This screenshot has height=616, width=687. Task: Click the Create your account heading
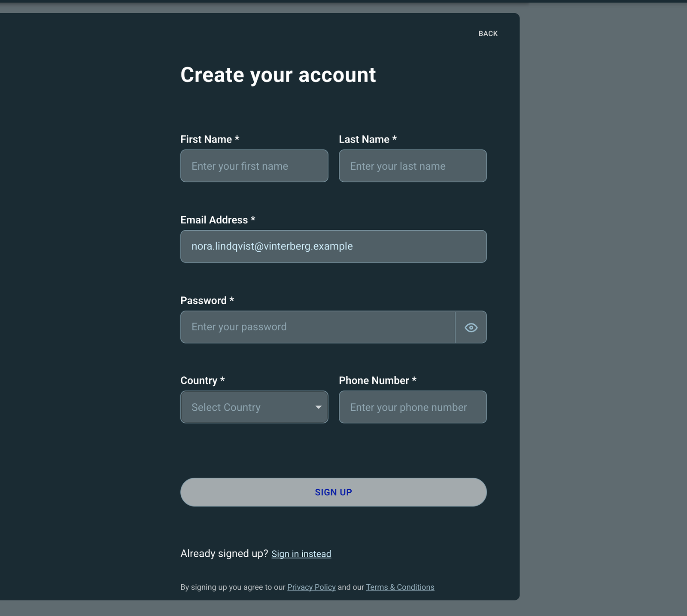tap(278, 75)
